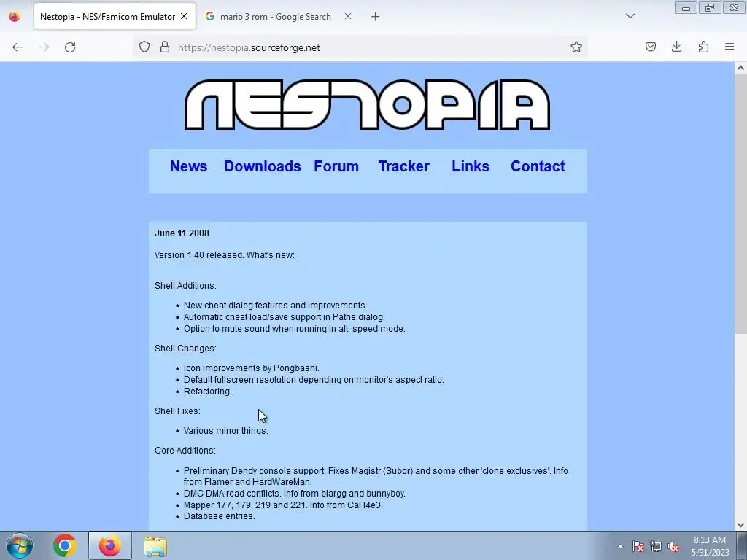Screen dimensions: 747x560
Task: Navigate to the Links page
Action: pyautogui.click(x=471, y=166)
